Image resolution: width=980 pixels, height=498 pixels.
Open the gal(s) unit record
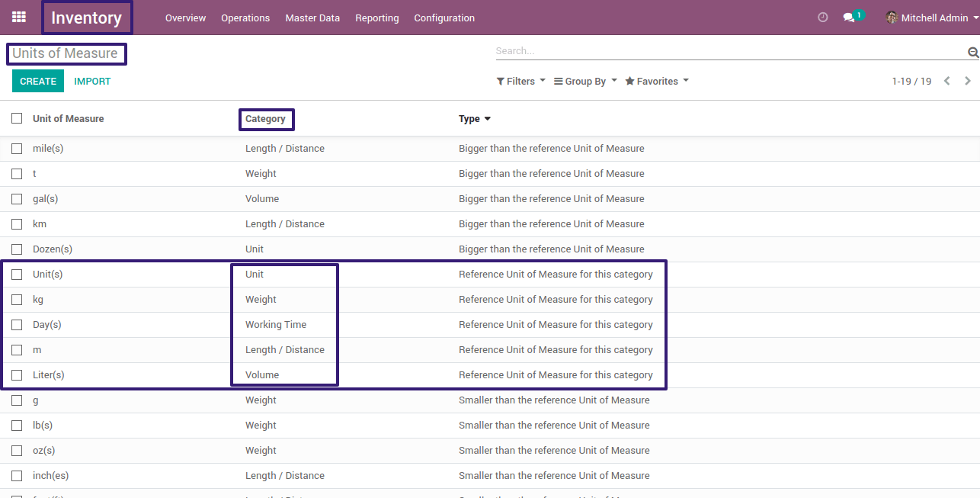46,199
